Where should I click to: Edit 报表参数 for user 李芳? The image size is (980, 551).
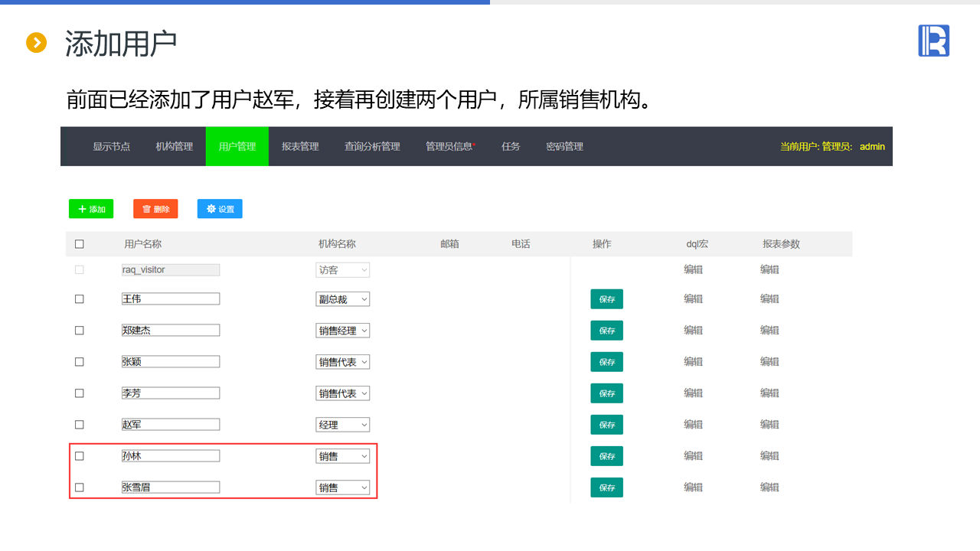tap(769, 393)
